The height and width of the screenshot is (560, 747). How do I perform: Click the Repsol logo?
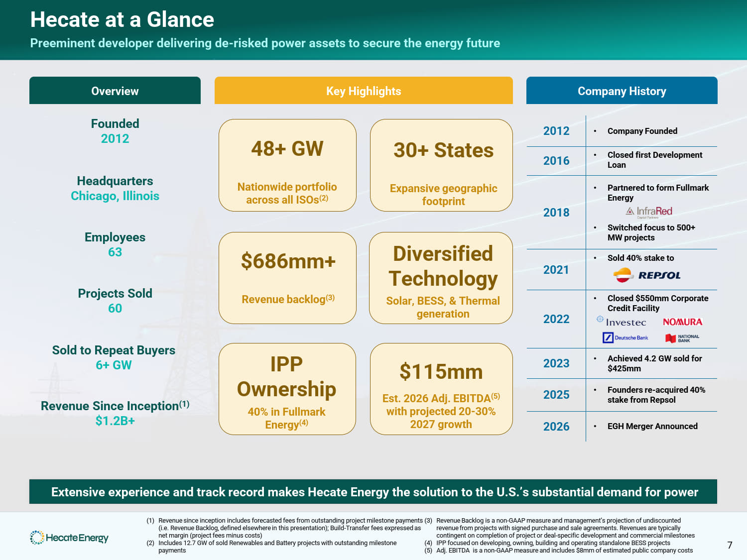pos(646,275)
